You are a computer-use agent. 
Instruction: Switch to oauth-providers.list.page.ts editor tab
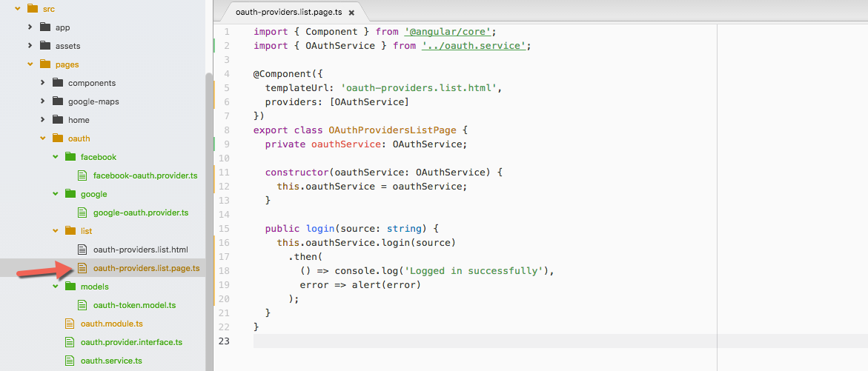288,12
